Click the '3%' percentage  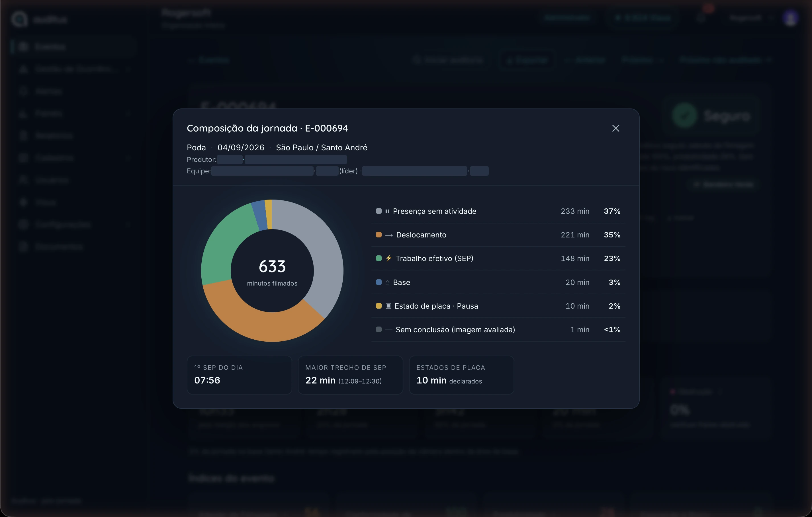(x=614, y=282)
